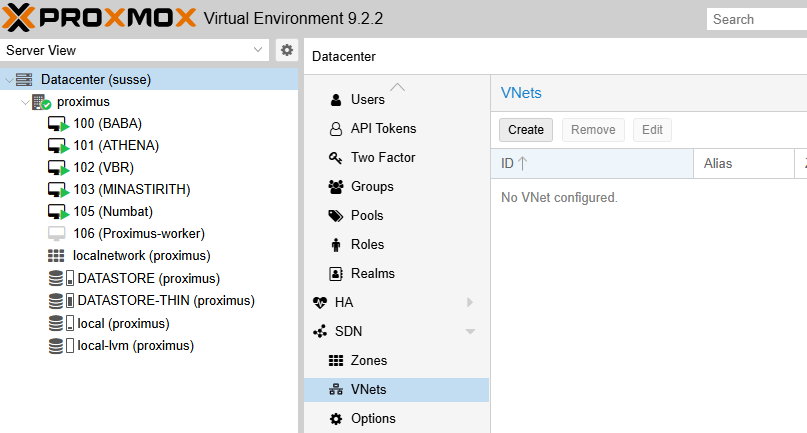Click the Remove button

tap(593, 130)
